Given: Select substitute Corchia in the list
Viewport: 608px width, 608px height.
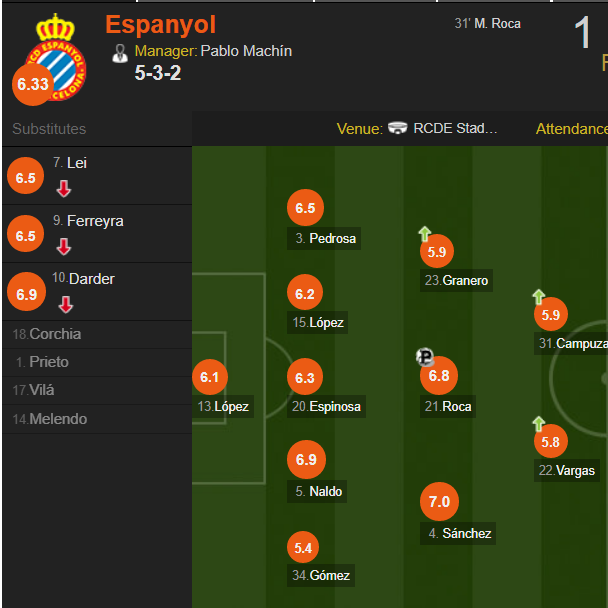Looking at the screenshot, I should pos(97,334).
